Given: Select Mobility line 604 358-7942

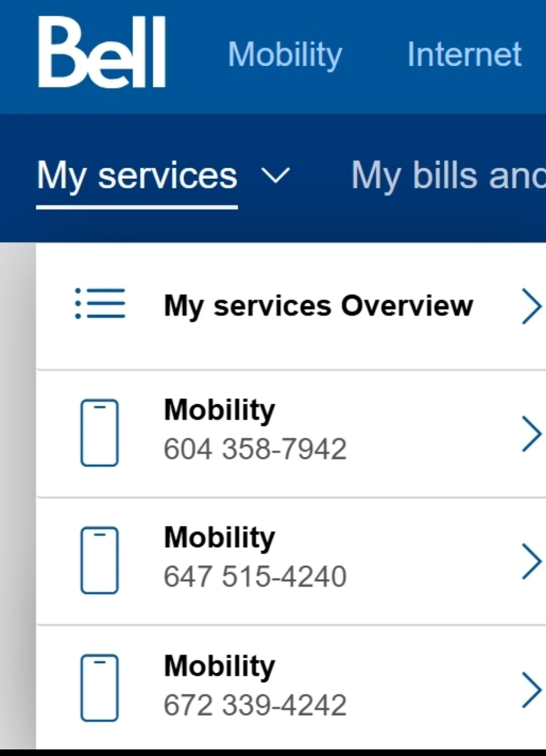Looking at the screenshot, I should click(291, 434).
